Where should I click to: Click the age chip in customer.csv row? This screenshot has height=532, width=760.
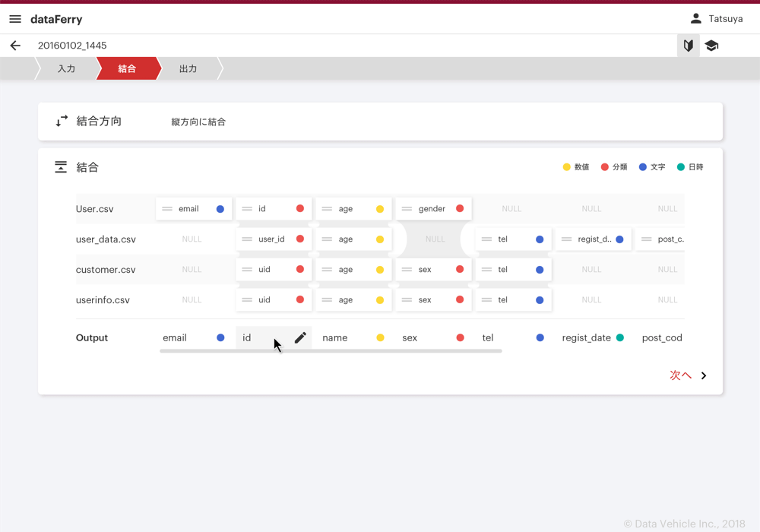(x=353, y=269)
